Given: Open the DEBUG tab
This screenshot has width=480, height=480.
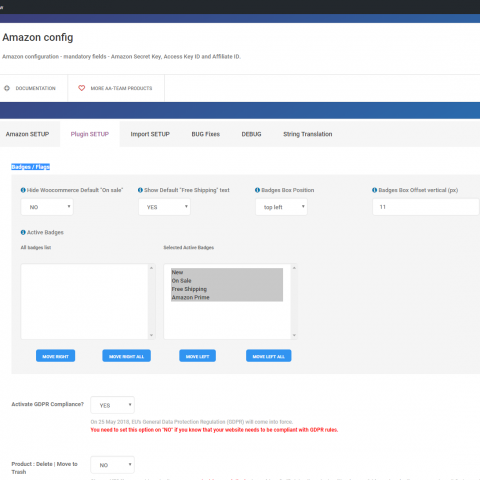Looking at the screenshot, I should [251, 134].
